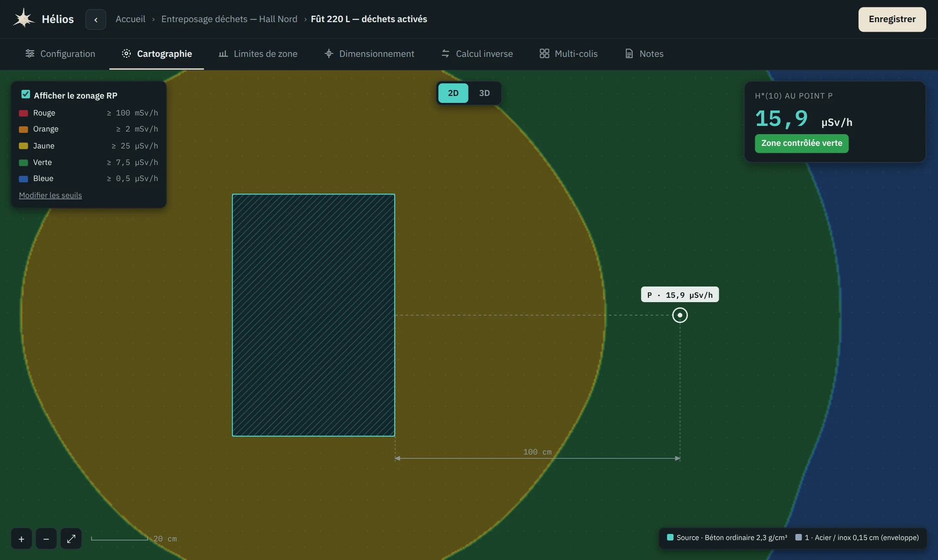Click the 20 cm scale bar label
The image size is (938, 560).
(165, 539)
